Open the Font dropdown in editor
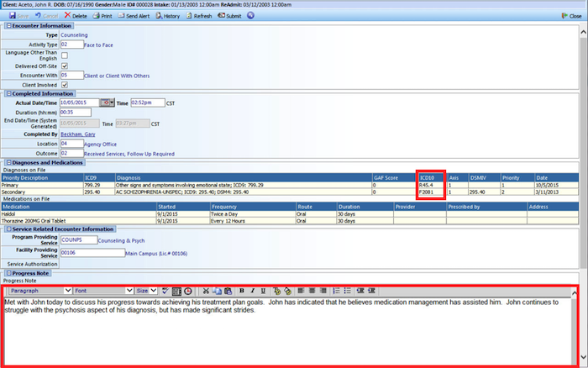Image resolution: width=588 pixels, height=368 pixels. (103, 291)
